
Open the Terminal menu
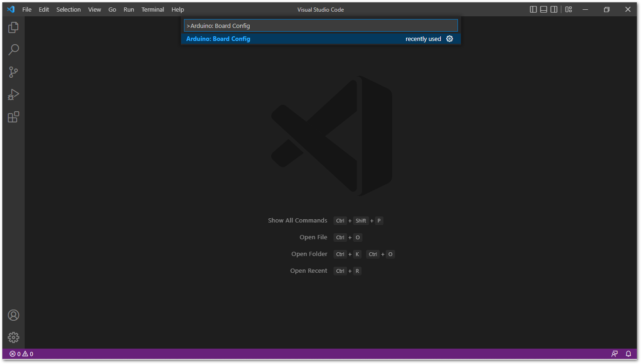153,9
